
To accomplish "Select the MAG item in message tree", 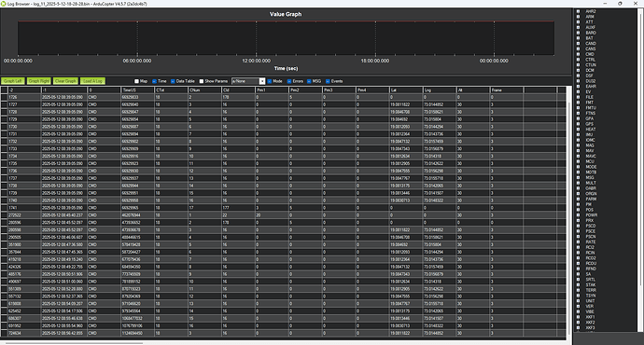I will 590,145.
